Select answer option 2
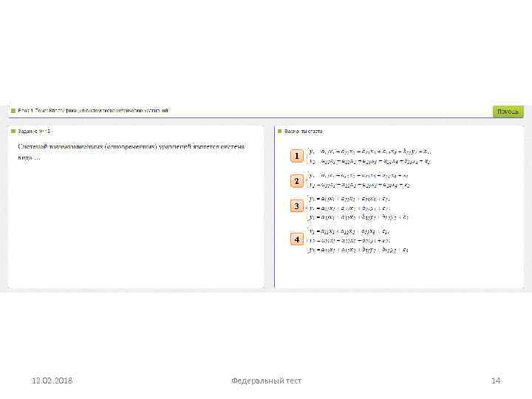Image resolution: width=532 pixels, height=399 pixels. (x=297, y=181)
